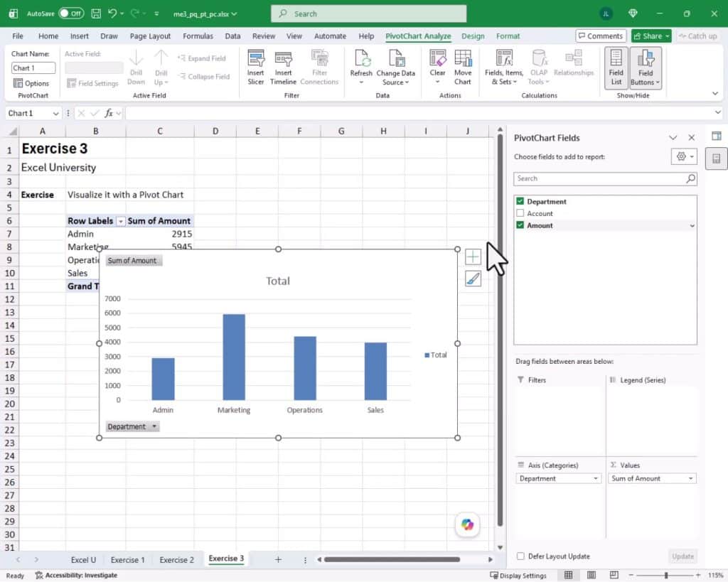
Task: Click the search magnifier in fields pane
Action: pyautogui.click(x=691, y=178)
